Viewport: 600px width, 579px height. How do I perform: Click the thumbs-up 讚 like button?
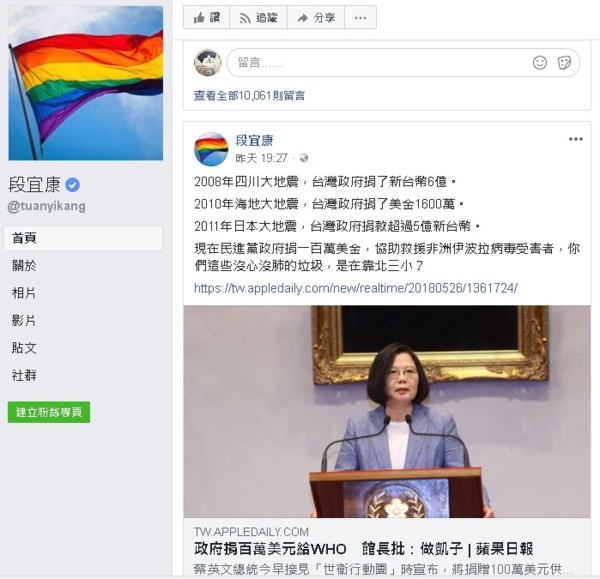[x=206, y=18]
